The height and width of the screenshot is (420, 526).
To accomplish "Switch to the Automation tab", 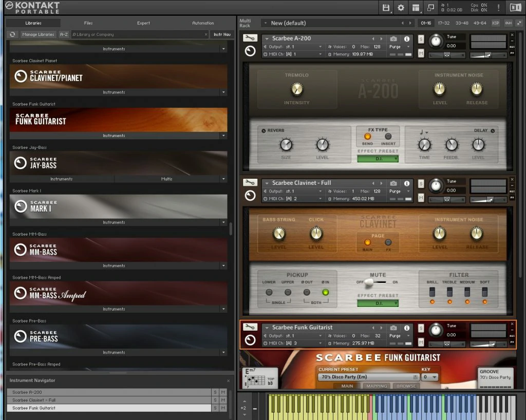I will pos(202,23).
